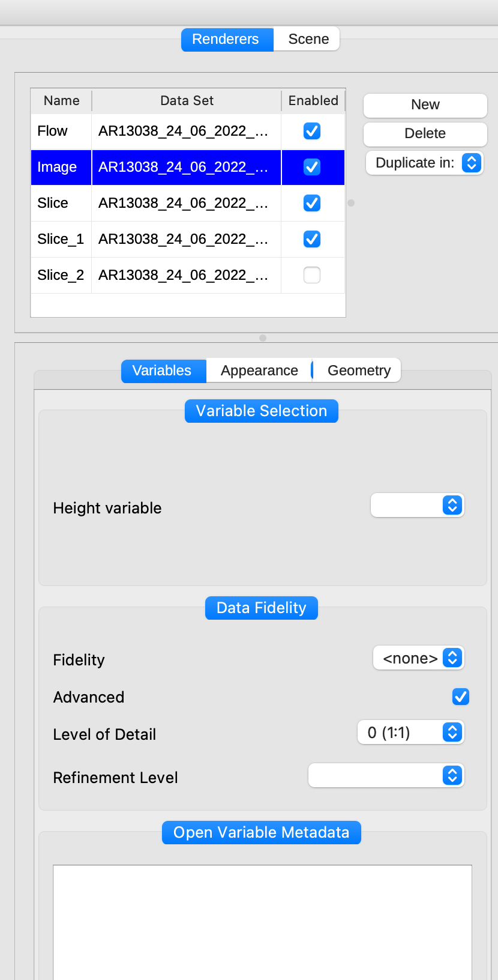Open the Appearance tab
The width and height of the screenshot is (498, 980).
[x=259, y=371]
